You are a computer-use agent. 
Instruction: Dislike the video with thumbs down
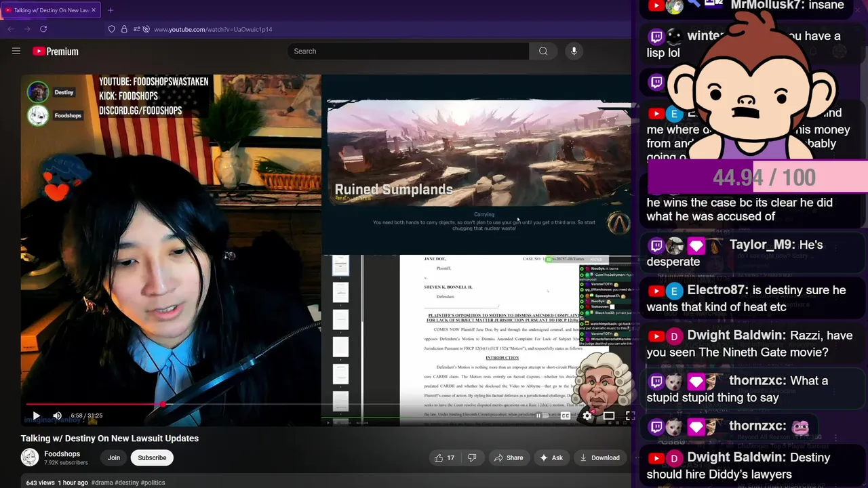click(472, 457)
